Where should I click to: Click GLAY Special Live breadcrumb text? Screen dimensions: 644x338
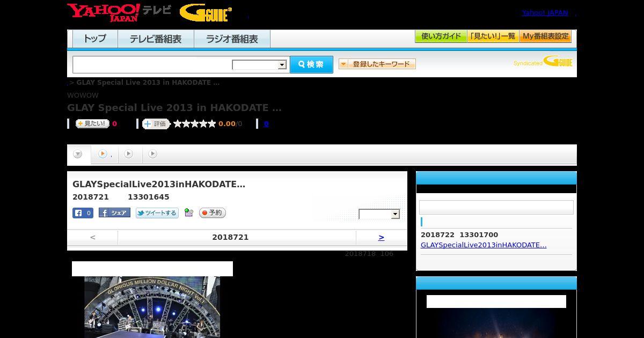[x=148, y=83]
